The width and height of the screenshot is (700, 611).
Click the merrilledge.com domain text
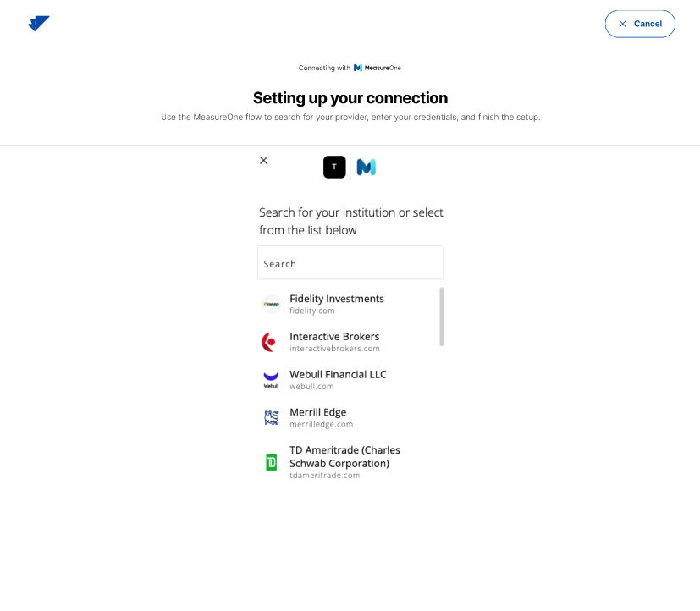(x=321, y=425)
